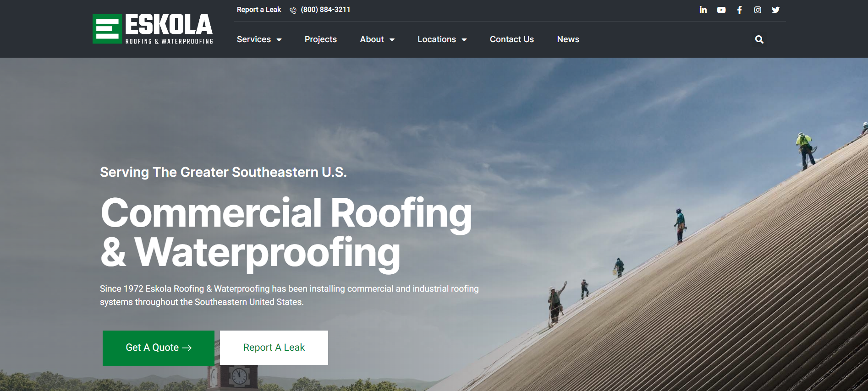Viewport: 868px width, 391px height.
Task: Go to the Projects page
Action: click(x=320, y=39)
